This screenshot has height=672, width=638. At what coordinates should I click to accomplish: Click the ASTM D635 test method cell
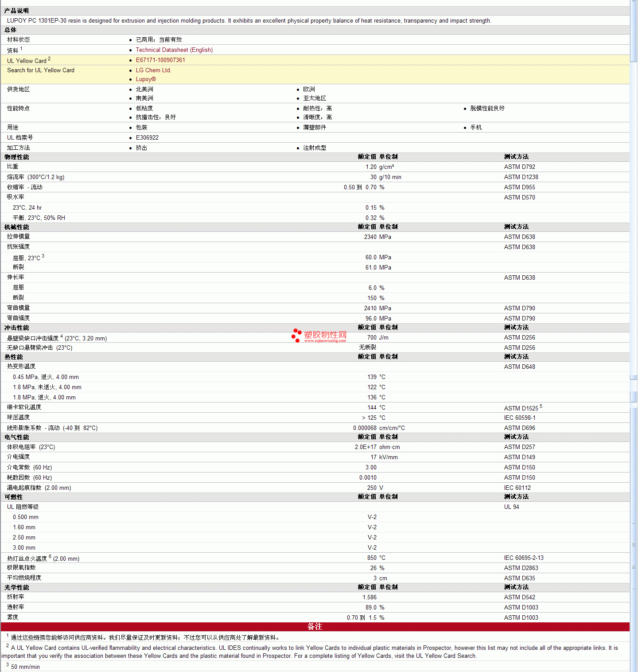coord(519,578)
